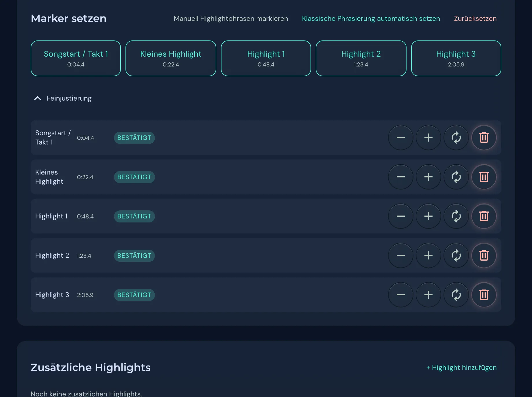532x397 pixels.
Task: Select the Highlight 1 marker card
Action: tap(266, 58)
